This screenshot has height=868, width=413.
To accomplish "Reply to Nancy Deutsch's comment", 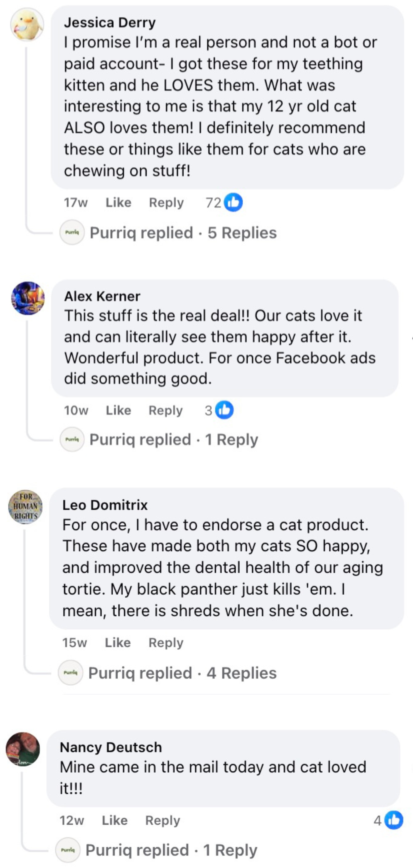I will (x=163, y=820).
